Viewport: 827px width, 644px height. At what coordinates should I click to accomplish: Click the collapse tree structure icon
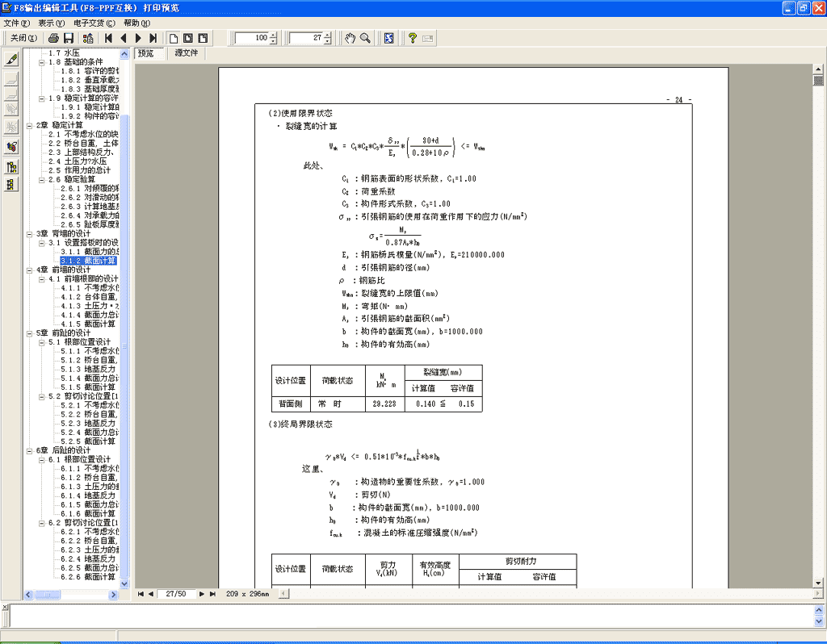point(10,185)
